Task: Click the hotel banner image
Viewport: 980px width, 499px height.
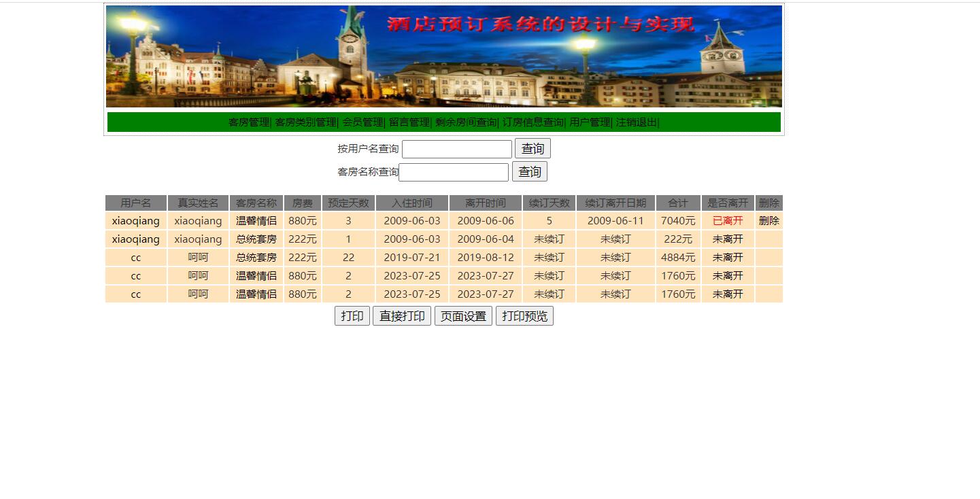Action: 444,56
